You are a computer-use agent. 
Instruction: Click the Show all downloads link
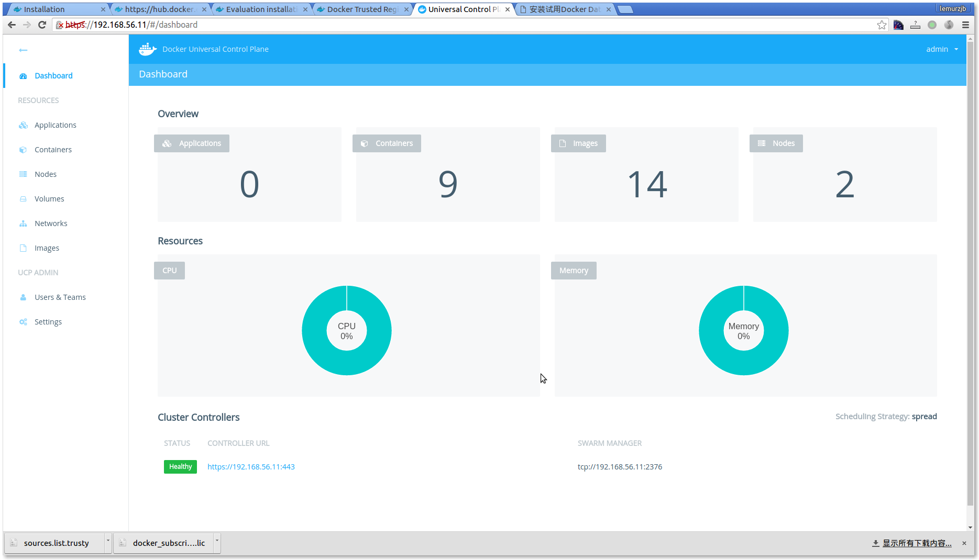(916, 543)
